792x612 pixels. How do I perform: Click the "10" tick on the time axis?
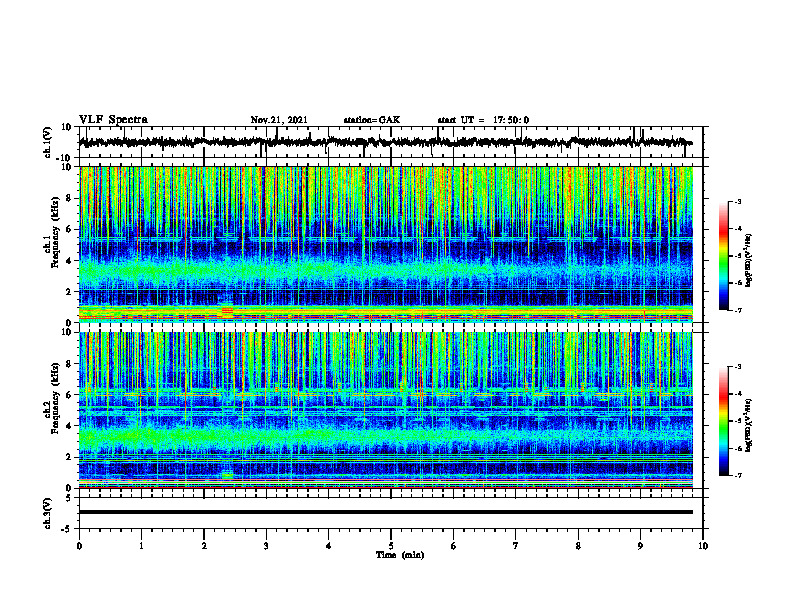click(703, 546)
